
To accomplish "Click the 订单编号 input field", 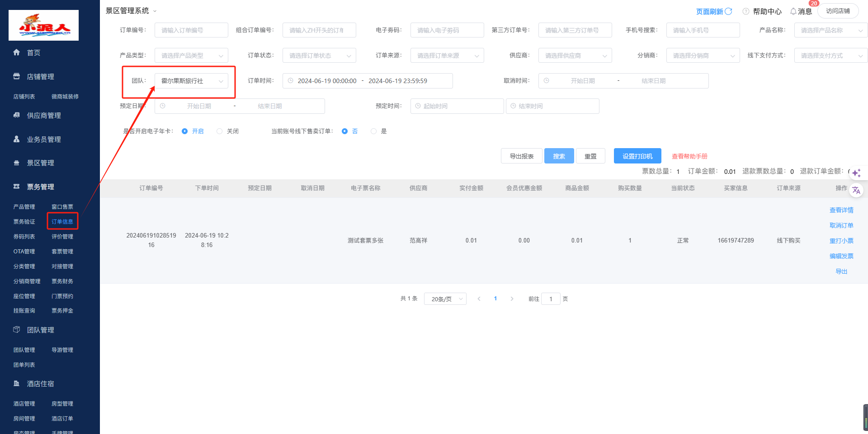I will pyautogui.click(x=191, y=30).
